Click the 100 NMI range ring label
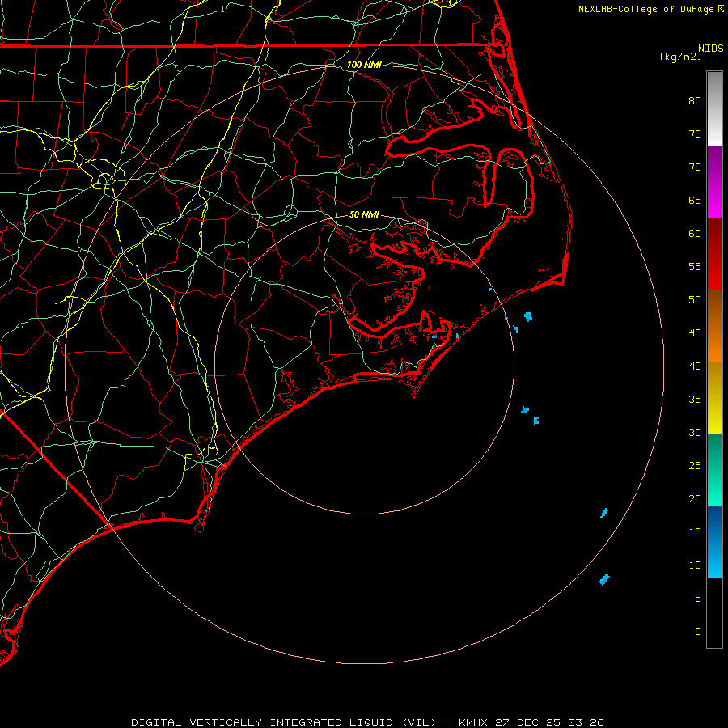 (x=364, y=65)
